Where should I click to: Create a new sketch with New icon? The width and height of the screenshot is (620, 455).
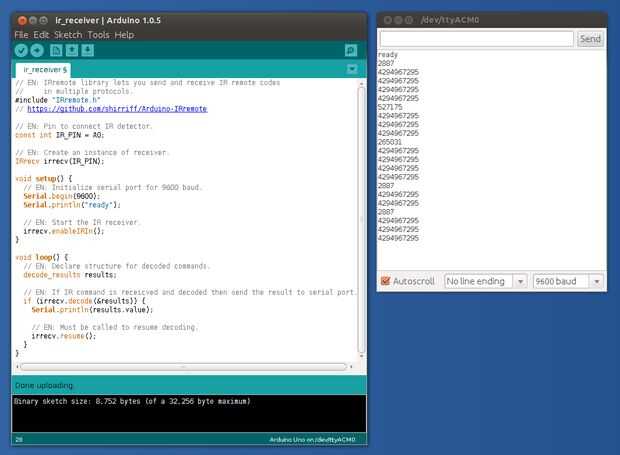pos(56,50)
